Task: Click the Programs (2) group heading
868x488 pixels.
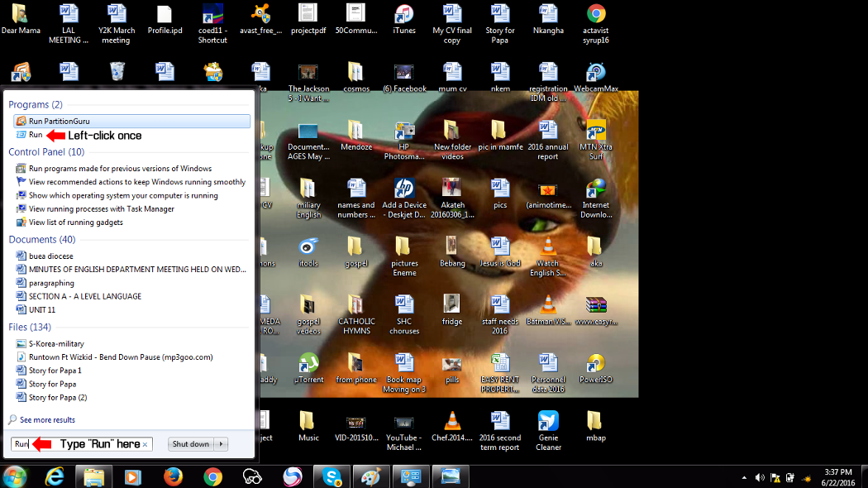Action: (x=36, y=105)
